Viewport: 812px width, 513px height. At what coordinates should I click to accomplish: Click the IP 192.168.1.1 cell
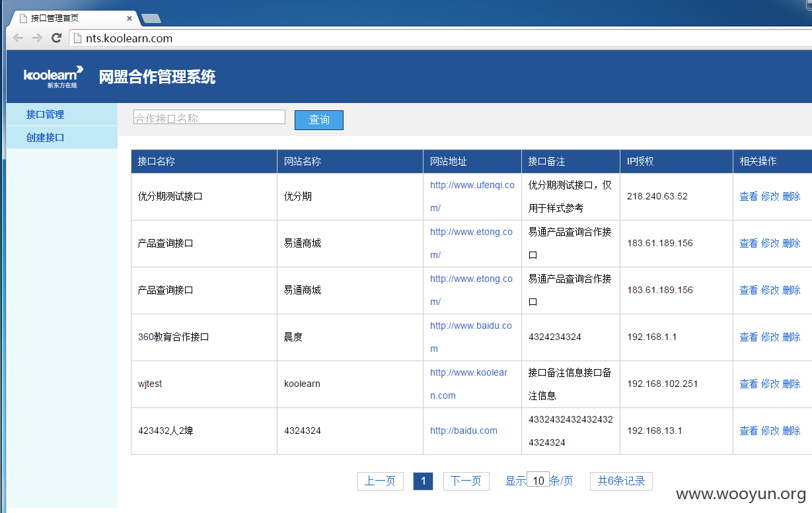click(x=677, y=337)
